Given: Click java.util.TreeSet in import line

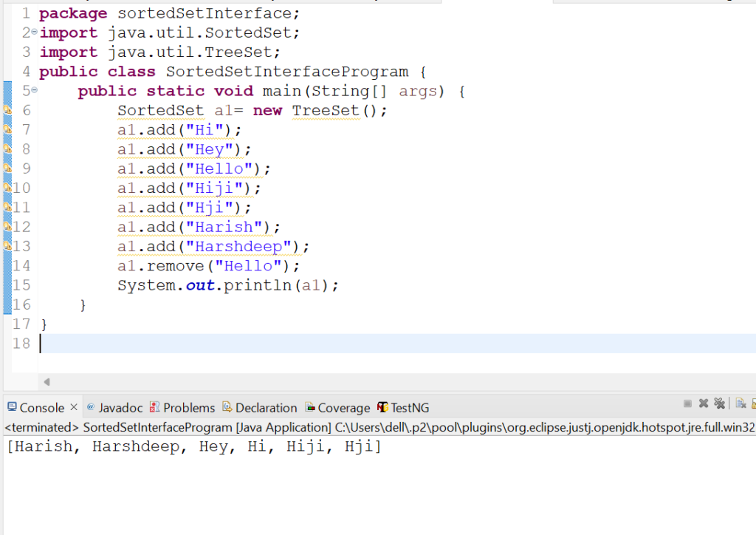Looking at the screenshot, I should pyautogui.click(x=190, y=52).
